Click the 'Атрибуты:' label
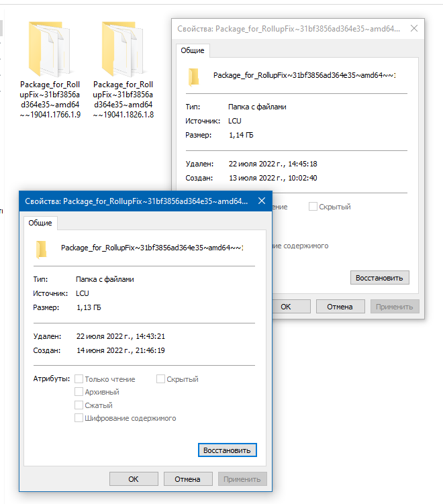Screen dimensions: 443x504 pyautogui.click(x=52, y=379)
